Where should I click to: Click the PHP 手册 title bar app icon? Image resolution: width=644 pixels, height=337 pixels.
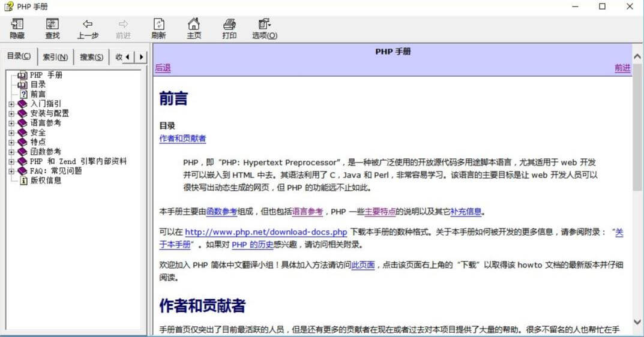pyautogui.click(x=8, y=7)
